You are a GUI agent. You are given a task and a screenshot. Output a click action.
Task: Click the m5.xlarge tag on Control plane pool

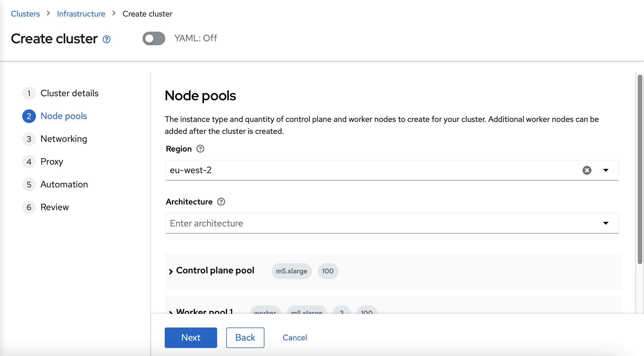[292, 271]
